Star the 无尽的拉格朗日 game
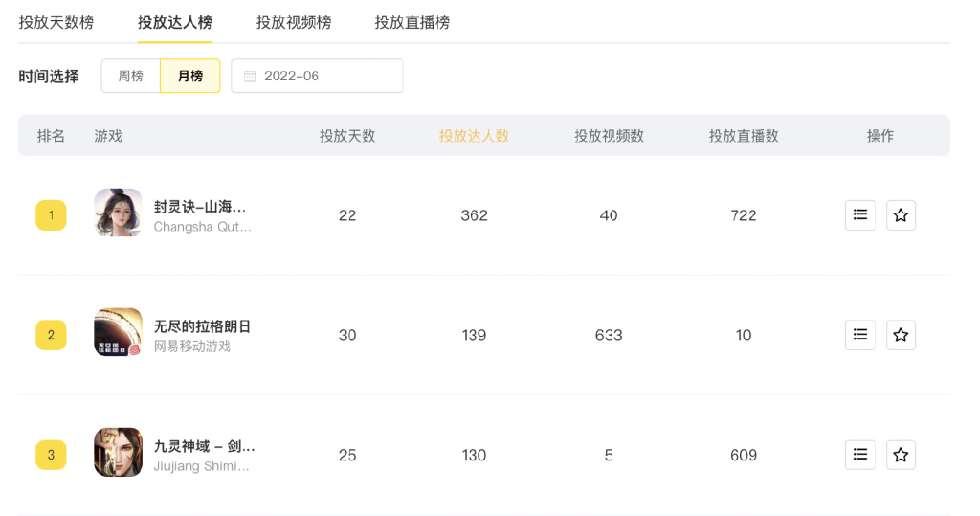This screenshot has height=516, width=980. pyautogui.click(x=901, y=335)
